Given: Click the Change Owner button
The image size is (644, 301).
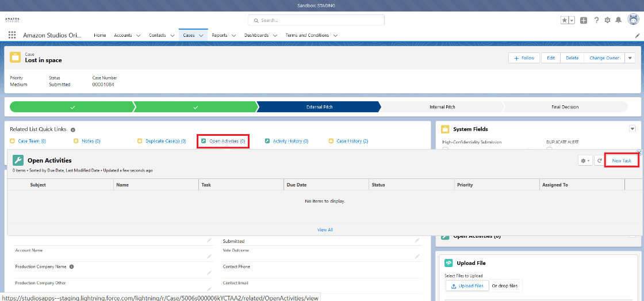Looking at the screenshot, I should (604, 58).
